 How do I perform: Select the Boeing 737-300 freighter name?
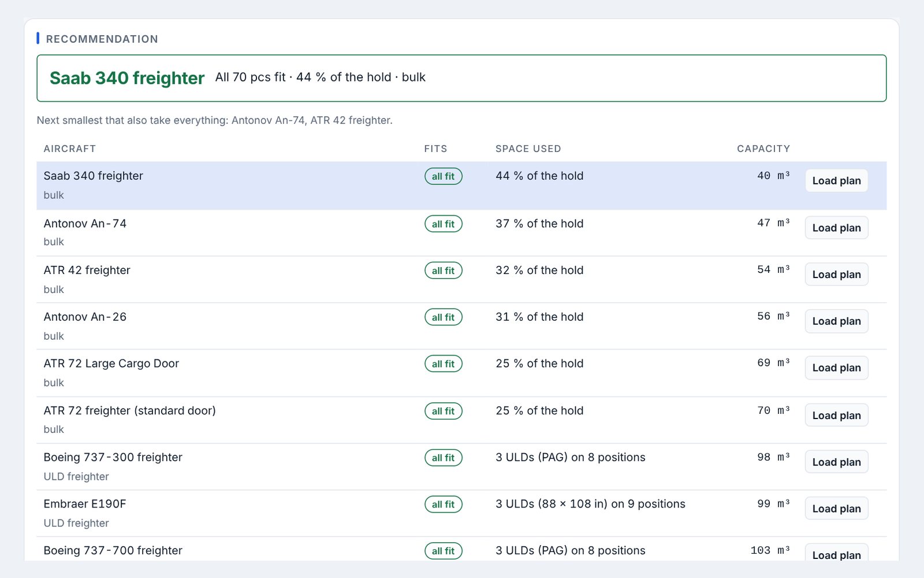(113, 457)
